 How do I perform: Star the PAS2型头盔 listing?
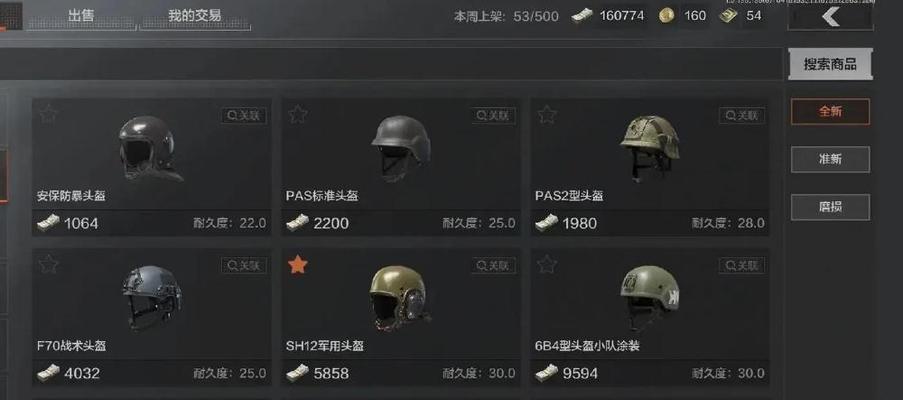pos(547,114)
